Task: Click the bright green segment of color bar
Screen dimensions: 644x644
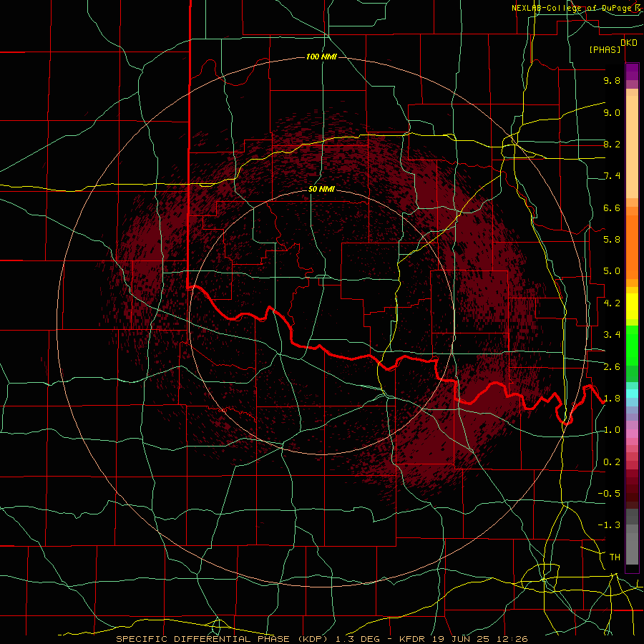Action: (632, 345)
